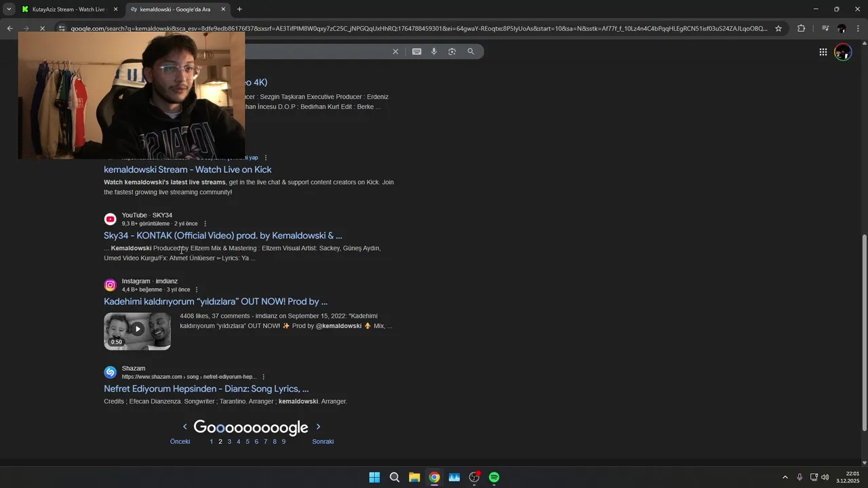
Task: Open the Google account avatar
Action: pos(843,52)
